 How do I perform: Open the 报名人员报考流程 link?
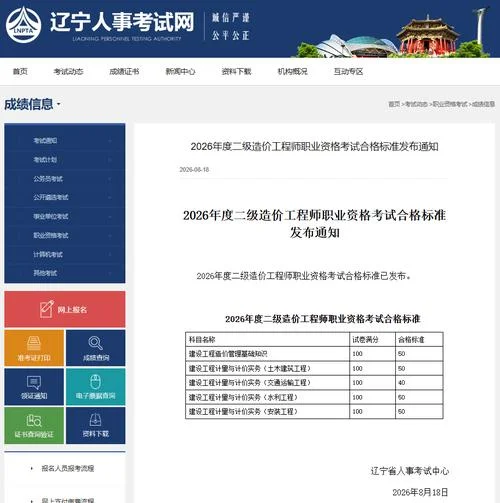[68, 468]
